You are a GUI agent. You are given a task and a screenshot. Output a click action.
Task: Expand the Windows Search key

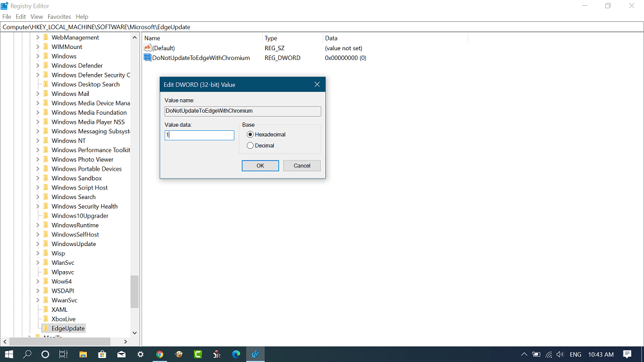(37, 197)
